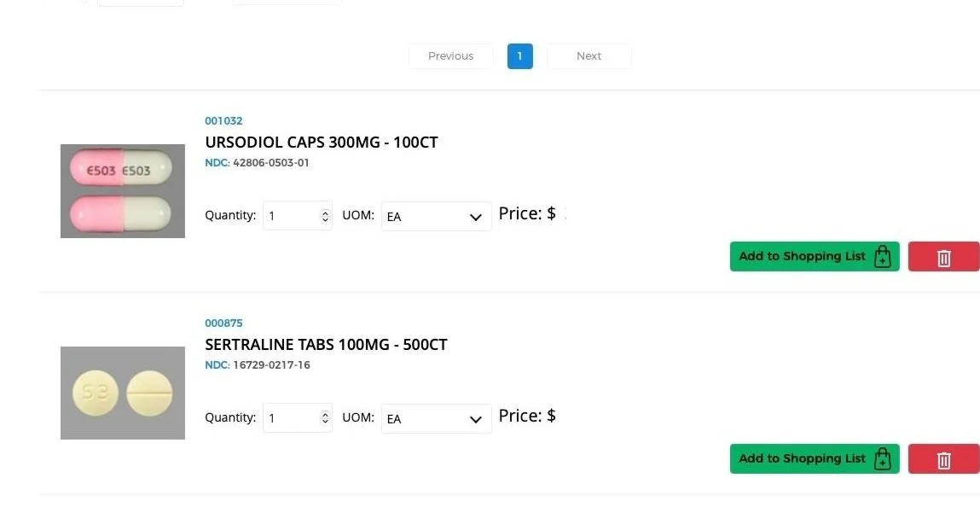Increase Ursodiol quantity with stepper arrow
Screen dimensions: 980x513
point(325,212)
